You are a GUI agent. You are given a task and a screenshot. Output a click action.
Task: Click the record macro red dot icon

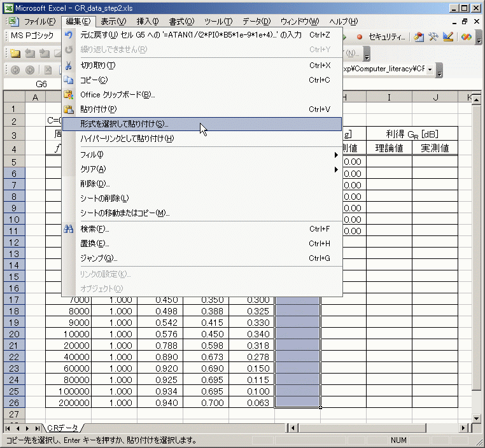pyautogui.click(x=360, y=37)
